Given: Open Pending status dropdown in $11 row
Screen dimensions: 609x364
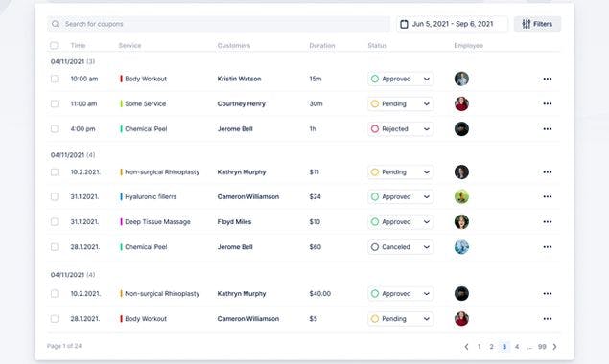Looking at the screenshot, I should coord(401,171).
